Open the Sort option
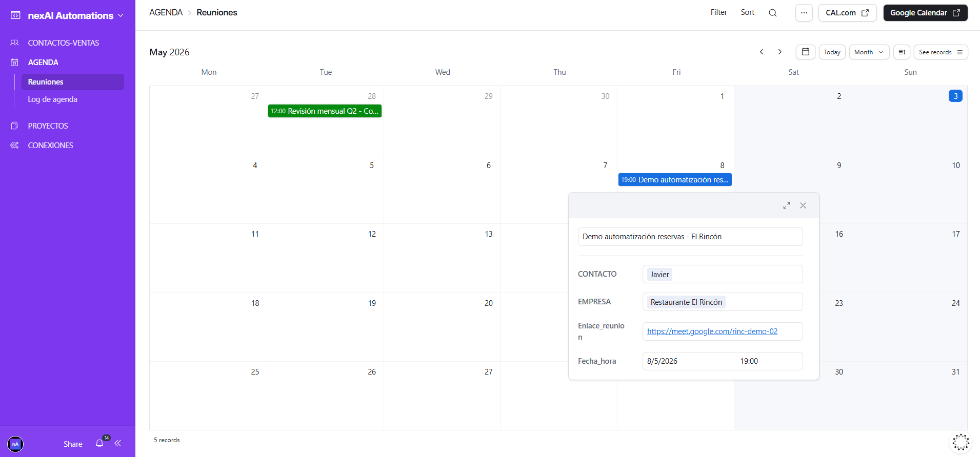Screen dimensions: 980x457 (x=747, y=12)
